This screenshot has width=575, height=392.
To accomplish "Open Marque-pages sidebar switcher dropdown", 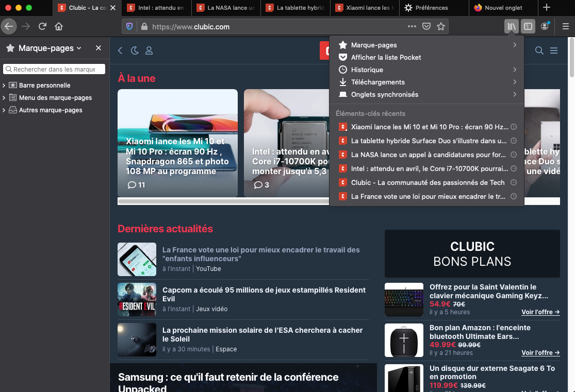I will pyautogui.click(x=50, y=48).
